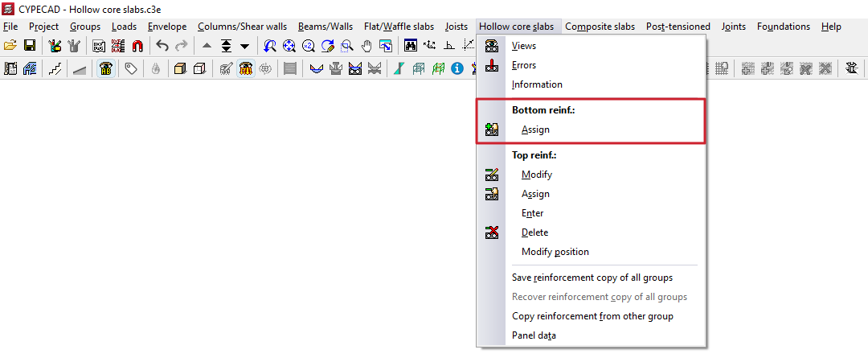
Task: Open the Envelope menu
Action: pos(167,27)
